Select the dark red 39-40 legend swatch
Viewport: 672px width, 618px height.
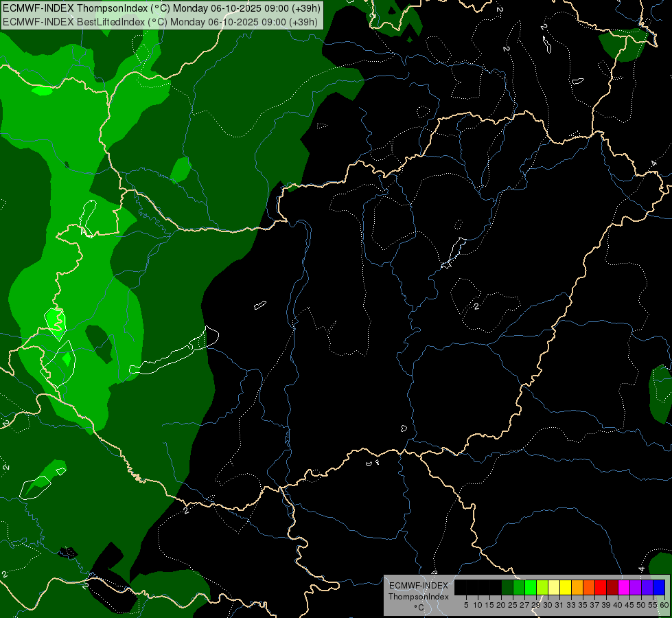[x=612, y=587]
